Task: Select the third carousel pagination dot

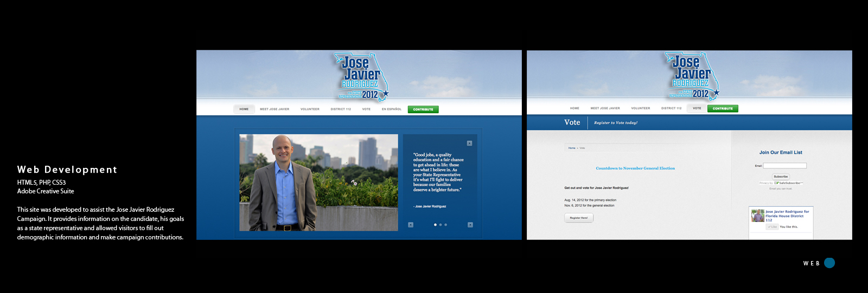Action: point(446,225)
